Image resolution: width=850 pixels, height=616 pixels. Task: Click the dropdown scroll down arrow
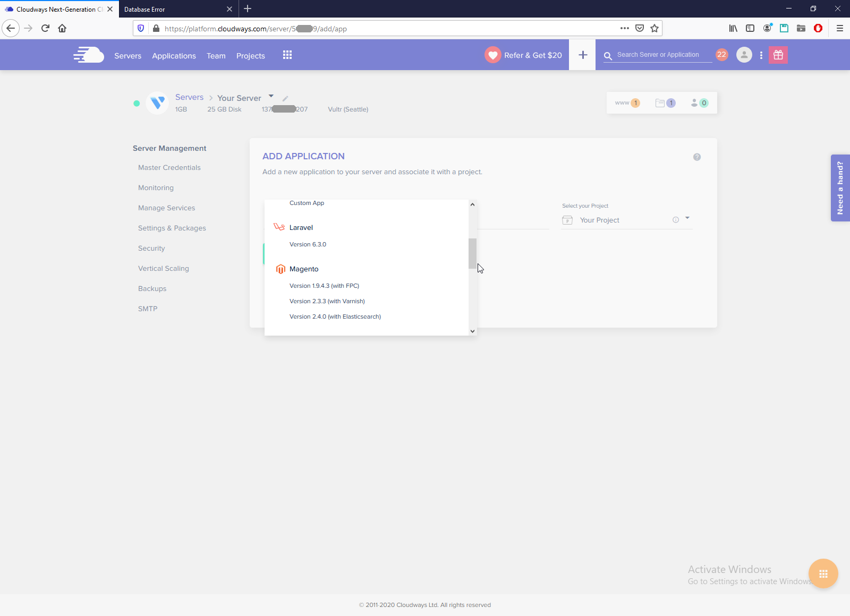[x=472, y=331]
